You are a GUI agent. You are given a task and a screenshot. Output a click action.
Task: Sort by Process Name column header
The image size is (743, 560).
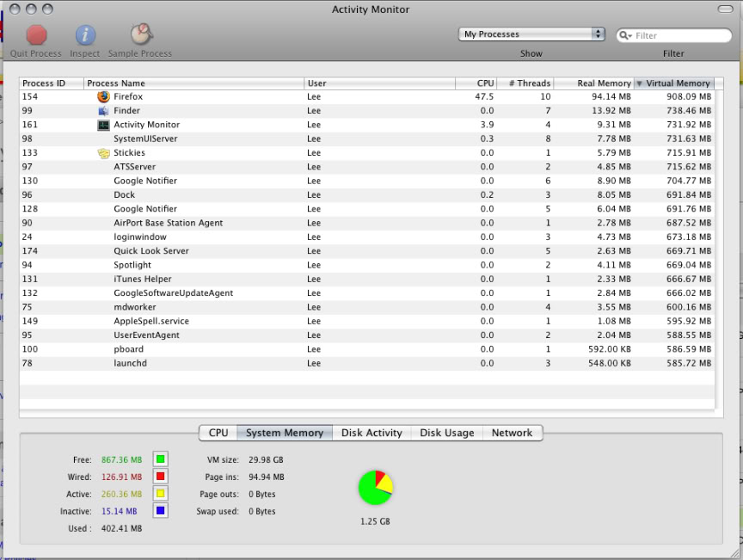pos(193,83)
